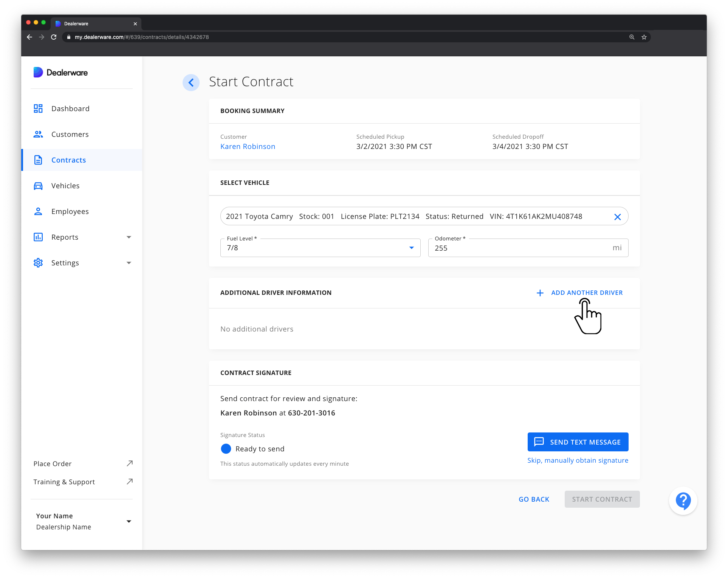Open the Contracts section
Image resolution: width=728 pixels, height=578 pixels.
tap(82, 160)
